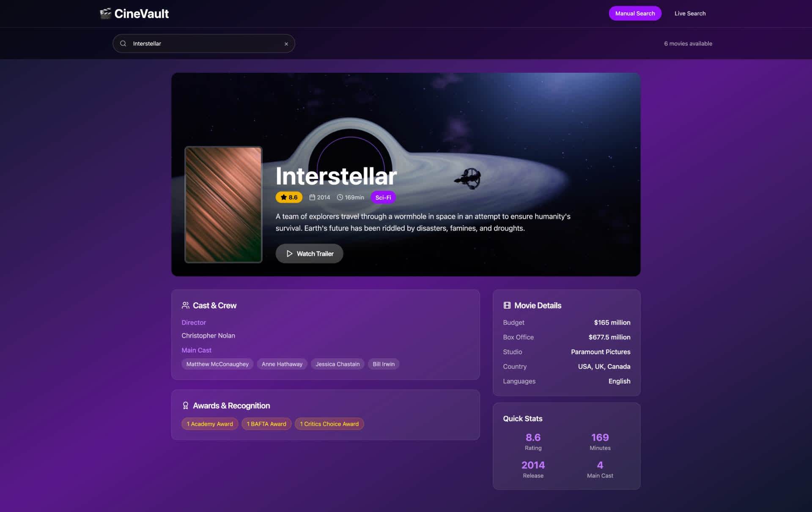
Task: Click the Cast & Crew people icon
Action: (x=185, y=305)
